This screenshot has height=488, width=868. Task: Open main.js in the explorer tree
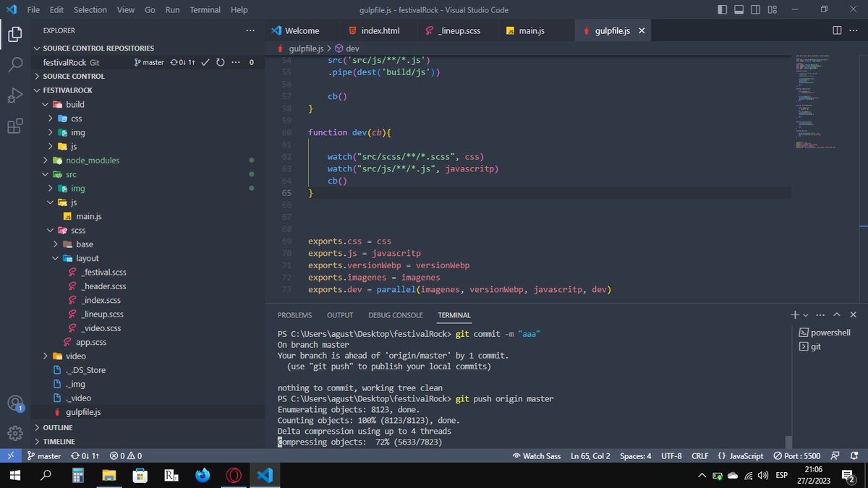pos(88,216)
